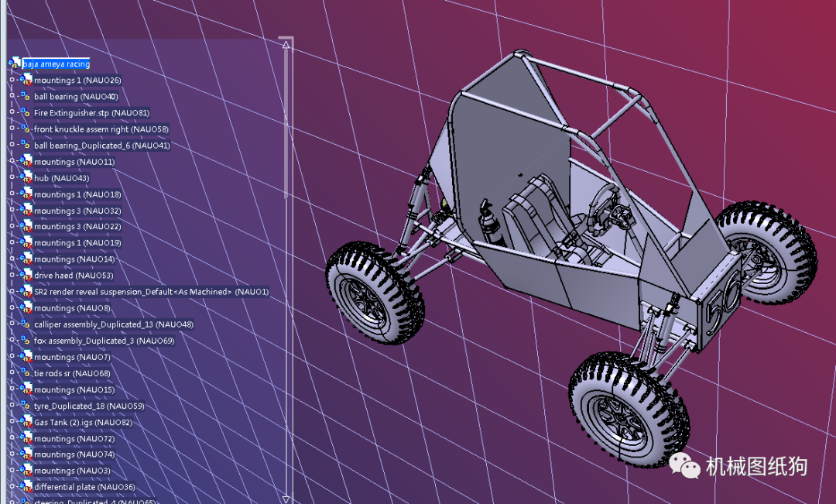This screenshot has width=836, height=504.
Task: Click the icon beside tie rods sr (NAUO68)
Action: [26, 373]
